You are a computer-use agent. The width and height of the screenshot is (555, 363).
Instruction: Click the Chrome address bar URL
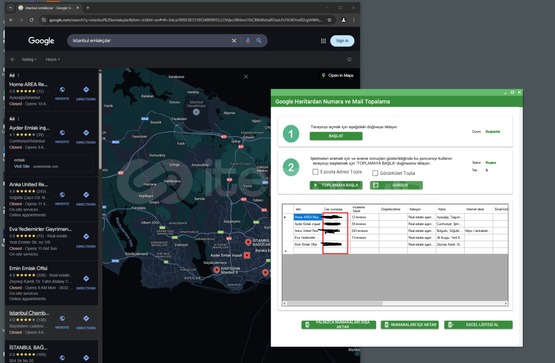pyautogui.click(x=185, y=20)
